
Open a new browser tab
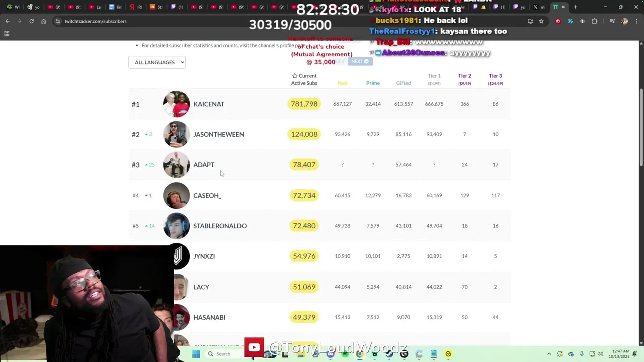575,7
